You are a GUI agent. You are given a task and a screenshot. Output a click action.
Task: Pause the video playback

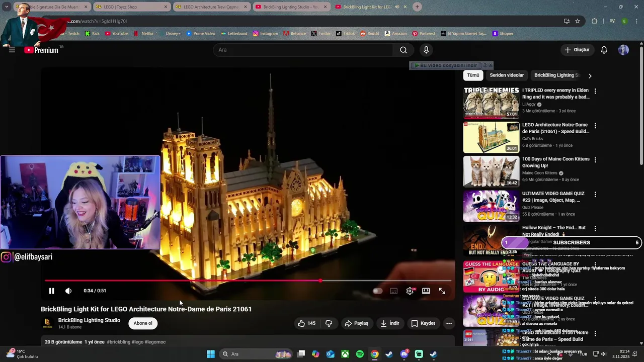click(51, 291)
